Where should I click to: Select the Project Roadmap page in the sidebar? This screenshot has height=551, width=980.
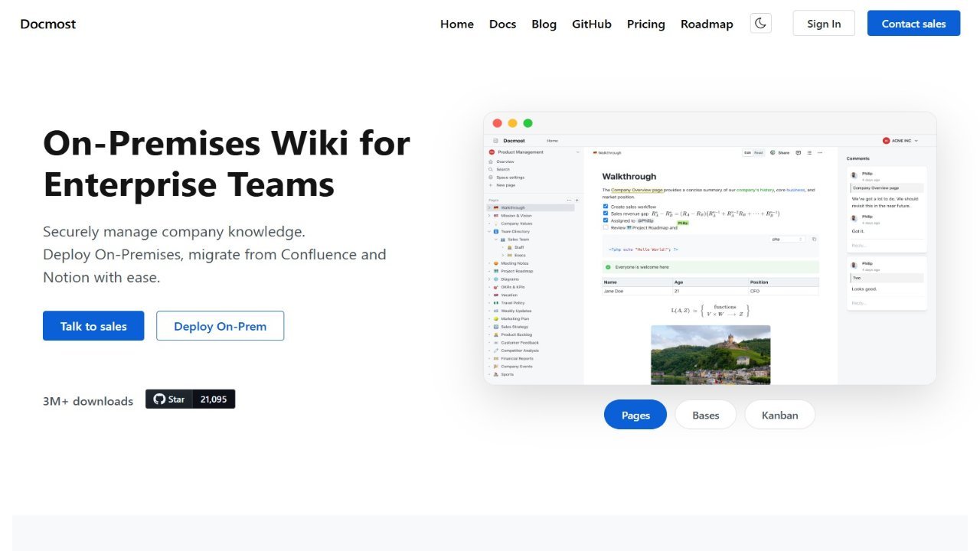pos(518,271)
